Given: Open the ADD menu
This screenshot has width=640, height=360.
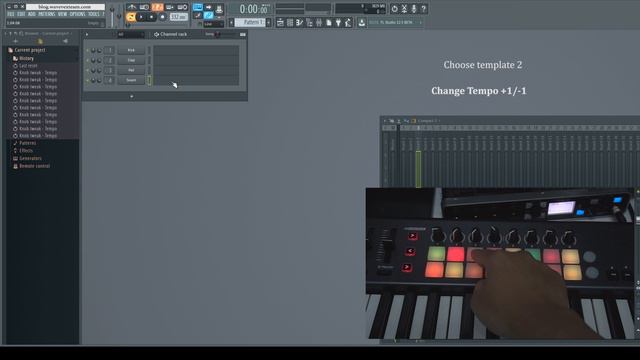Looking at the screenshot, I should click(32, 14).
